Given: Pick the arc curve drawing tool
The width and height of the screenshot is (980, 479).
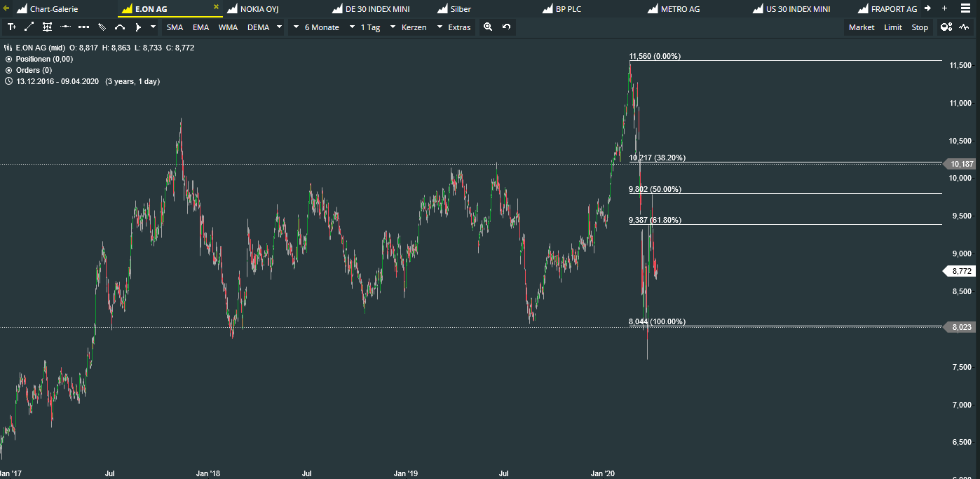Looking at the screenshot, I should 120,27.
